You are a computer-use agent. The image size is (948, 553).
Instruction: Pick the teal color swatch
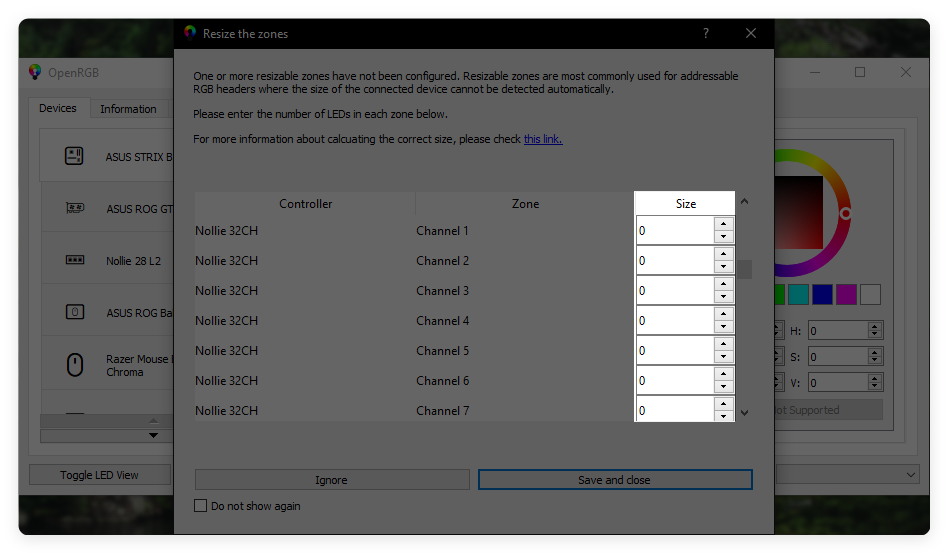coord(798,294)
